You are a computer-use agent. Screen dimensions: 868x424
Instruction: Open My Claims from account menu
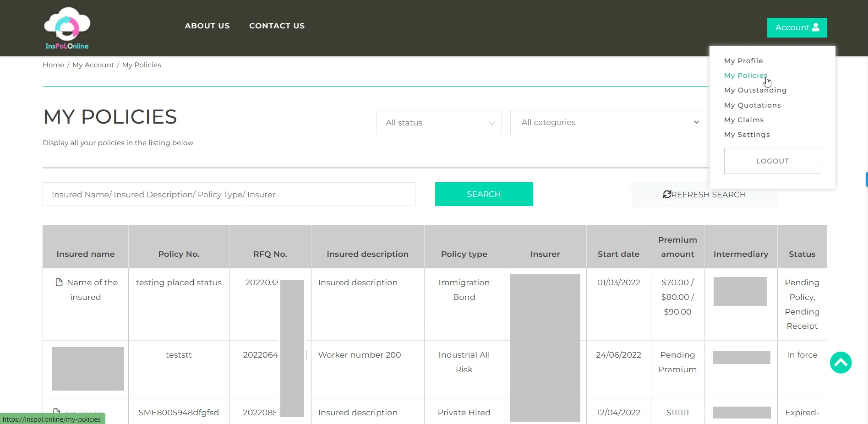[x=744, y=120]
